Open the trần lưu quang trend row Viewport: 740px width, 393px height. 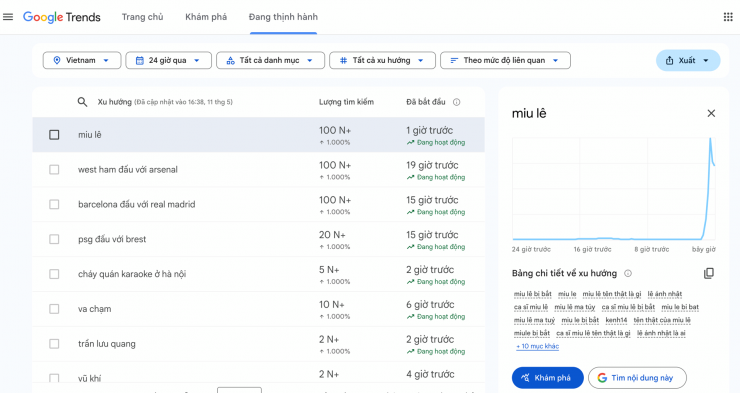259,344
